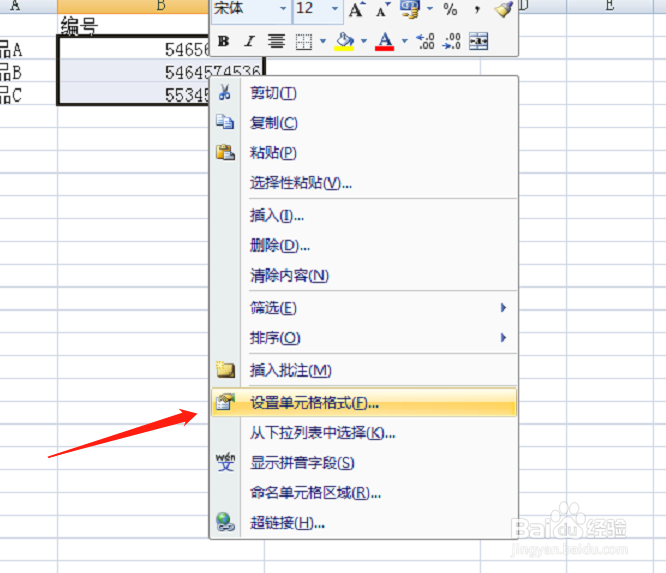Choose 粘贴(P) from context menu
Screen dimensions: 666x573
pos(364,152)
